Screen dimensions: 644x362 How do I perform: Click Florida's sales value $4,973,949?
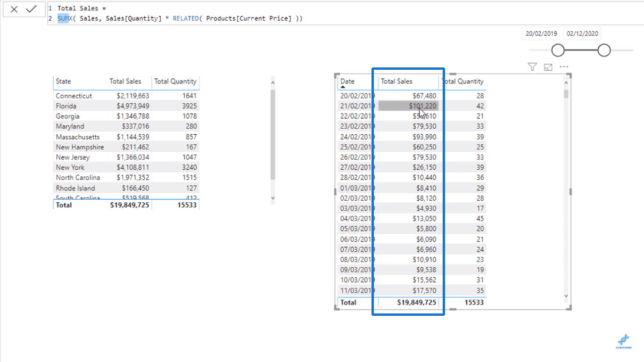point(133,106)
